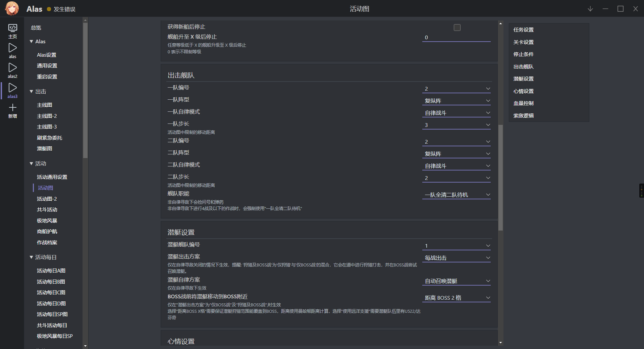644x349 pixels.
Task: Open 重启设置 menu item
Action: (x=47, y=77)
